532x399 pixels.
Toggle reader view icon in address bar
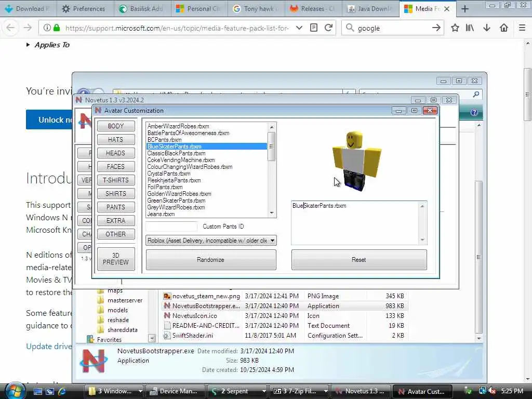click(x=314, y=28)
